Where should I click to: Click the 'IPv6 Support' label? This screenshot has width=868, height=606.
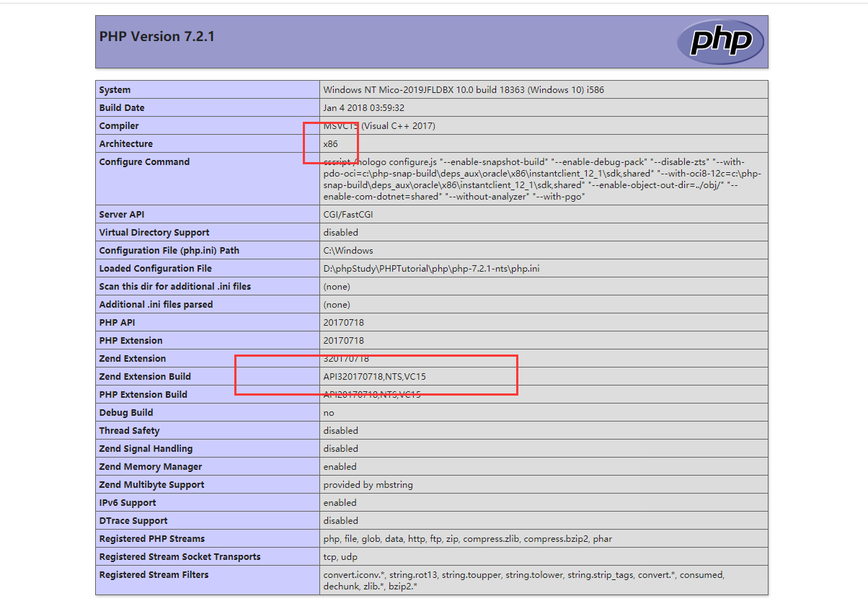pos(128,503)
